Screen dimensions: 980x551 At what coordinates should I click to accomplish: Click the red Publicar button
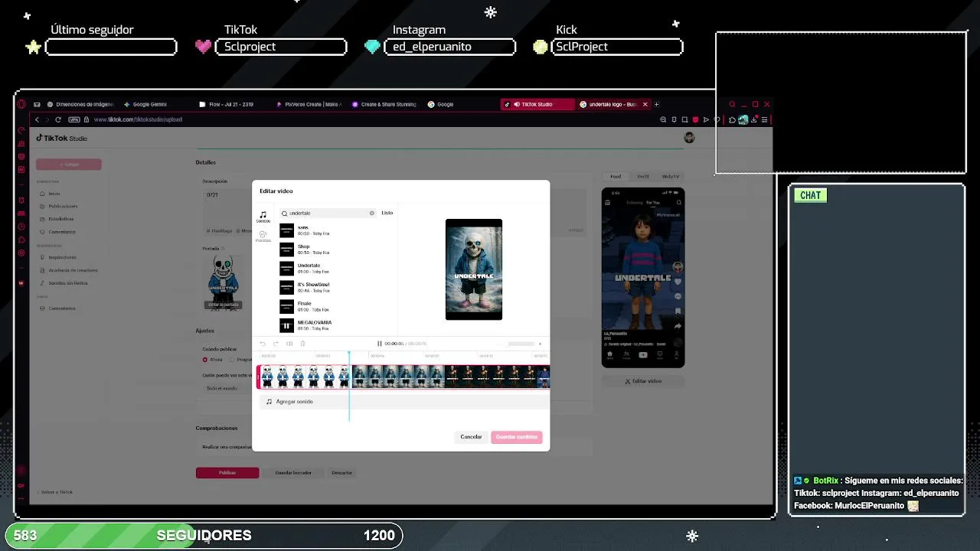[x=227, y=473]
